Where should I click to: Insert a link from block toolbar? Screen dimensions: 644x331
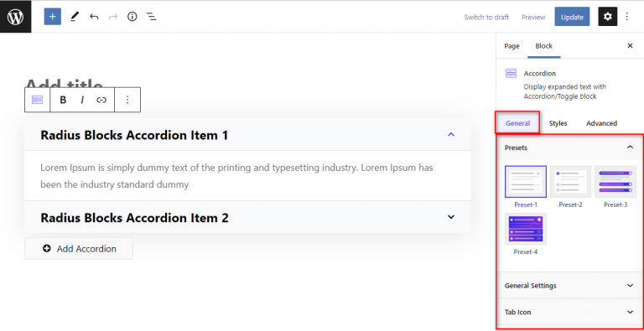click(x=101, y=100)
